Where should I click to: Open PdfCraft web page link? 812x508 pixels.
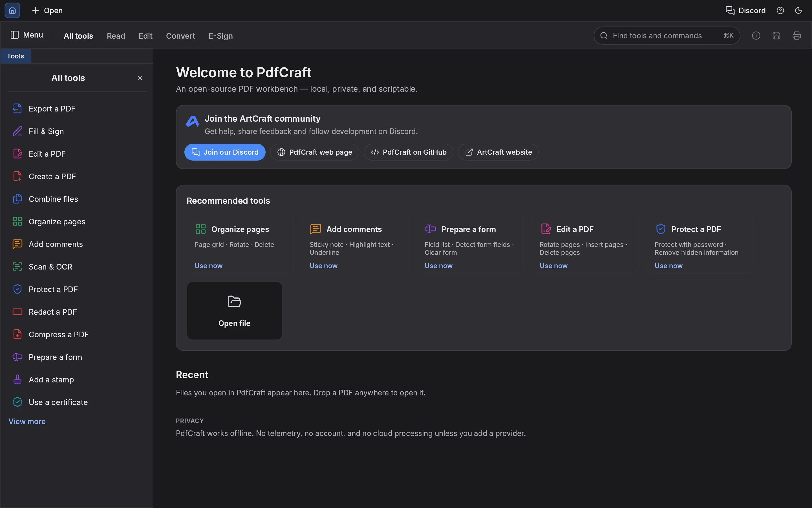point(314,152)
